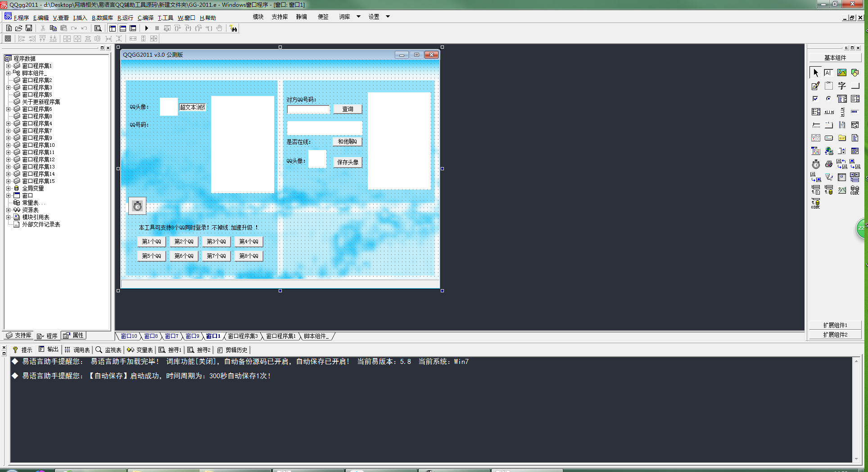Select the Slider bar component tool
The image size is (868, 472).
click(x=815, y=125)
